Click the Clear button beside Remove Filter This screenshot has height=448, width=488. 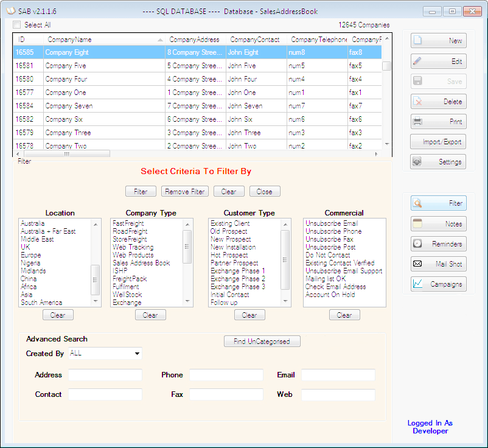tap(229, 192)
